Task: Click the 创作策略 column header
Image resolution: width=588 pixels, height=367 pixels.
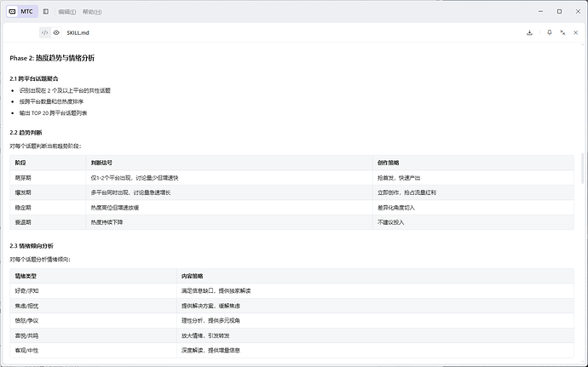Action: click(473, 163)
